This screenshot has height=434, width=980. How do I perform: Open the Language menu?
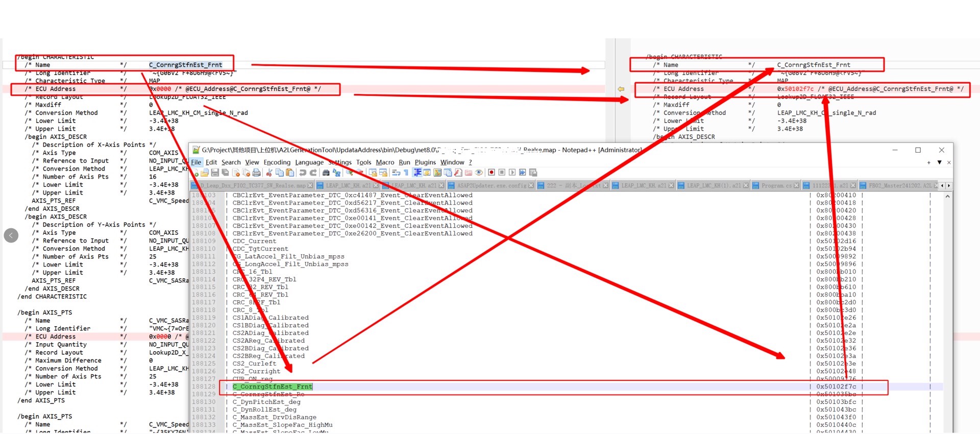(x=309, y=162)
